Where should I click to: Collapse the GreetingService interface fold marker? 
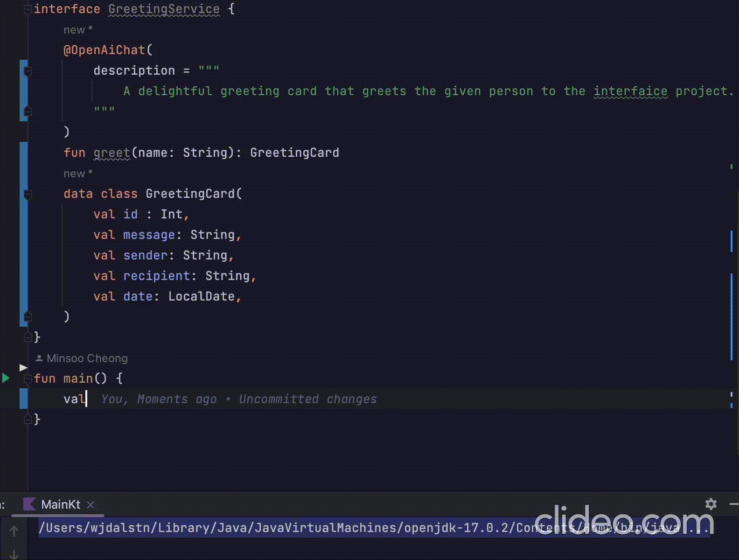[x=28, y=9]
